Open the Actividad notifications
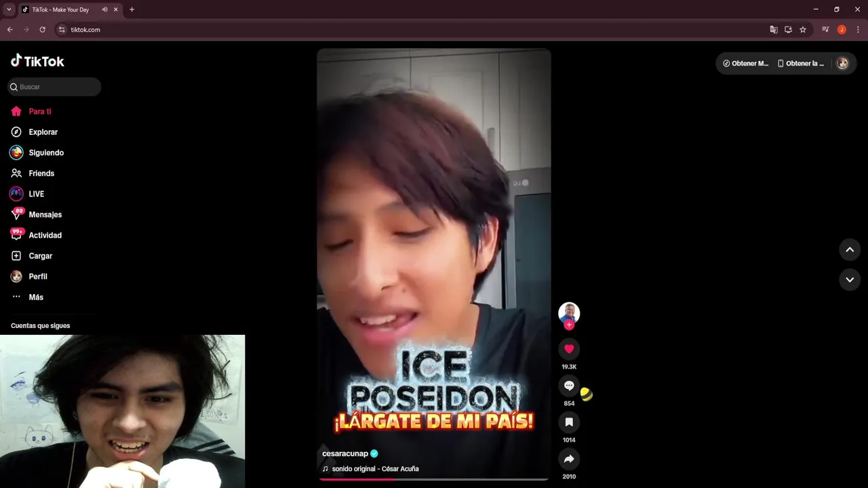 (x=37, y=235)
